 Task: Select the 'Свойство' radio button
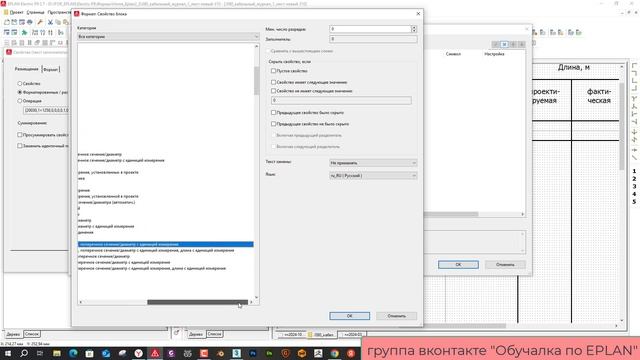pyautogui.click(x=20, y=83)
